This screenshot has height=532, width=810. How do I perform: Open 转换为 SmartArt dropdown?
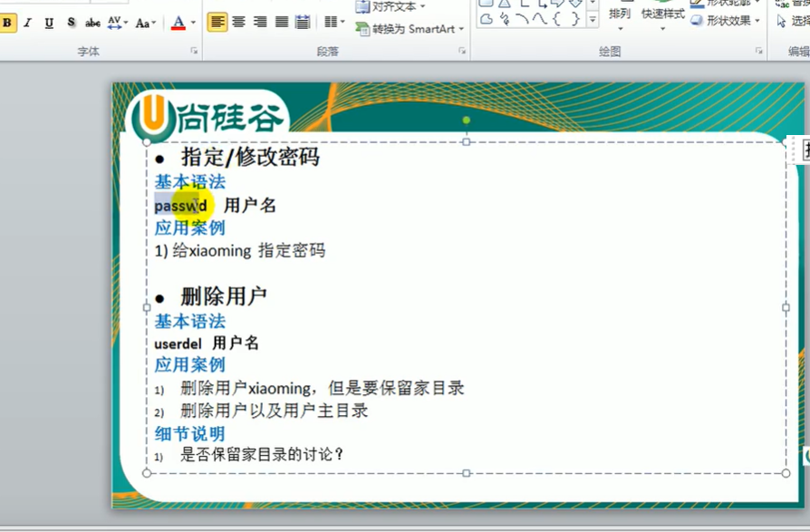[x=410, y=29]
